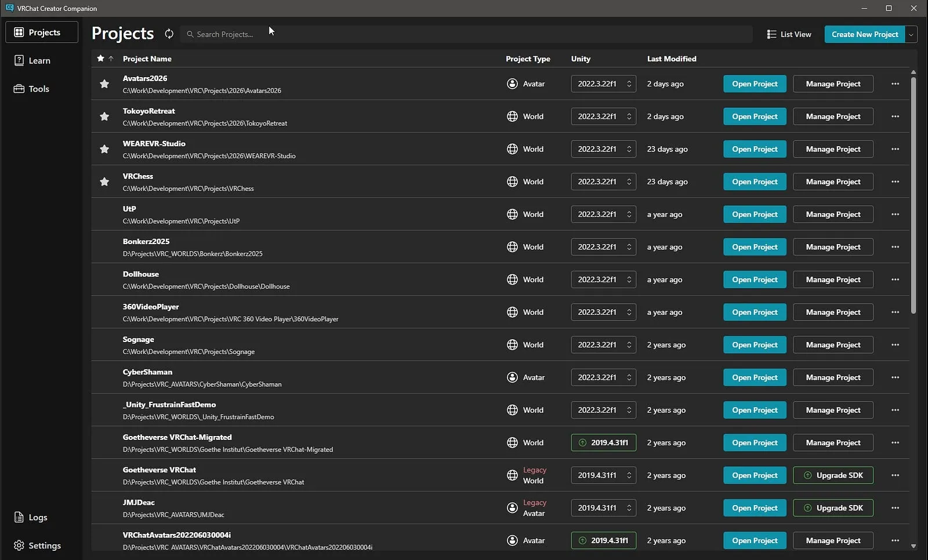Open more options menu for CyberShaman
Image resolution: width=928 pixels, height=560 pixels.
(x=895, y=377)
